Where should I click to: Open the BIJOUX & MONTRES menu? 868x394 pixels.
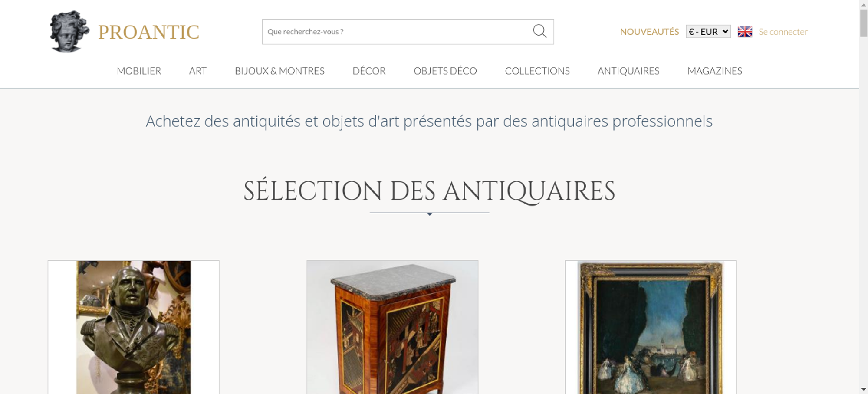(x=279, y=71)
